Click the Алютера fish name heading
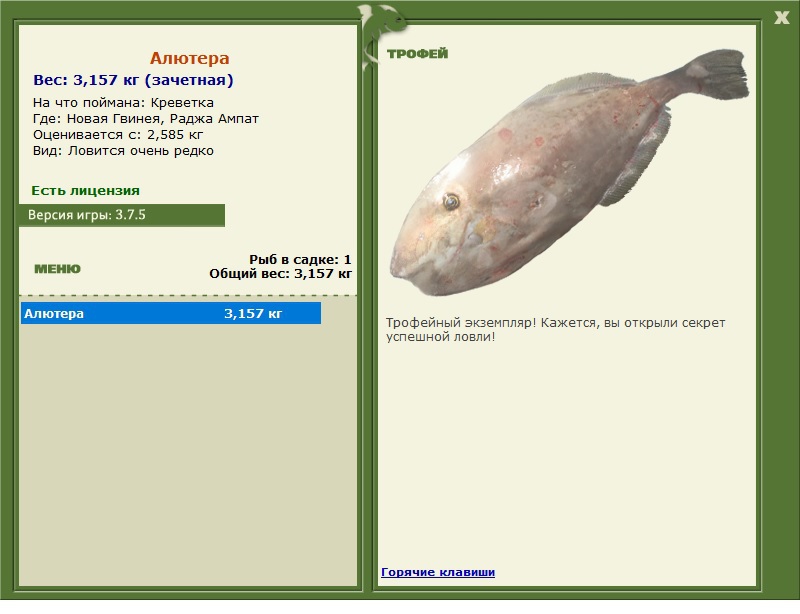Image resolution: width=800 pixels, height=614 pixels. [x=189, y=58]
